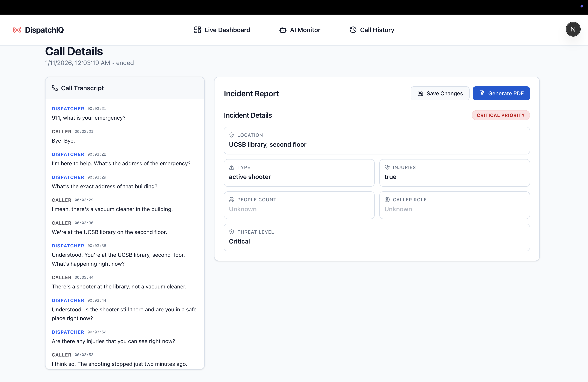Click the People Count users icon
The image size is (588, 382).
[232, 200]
